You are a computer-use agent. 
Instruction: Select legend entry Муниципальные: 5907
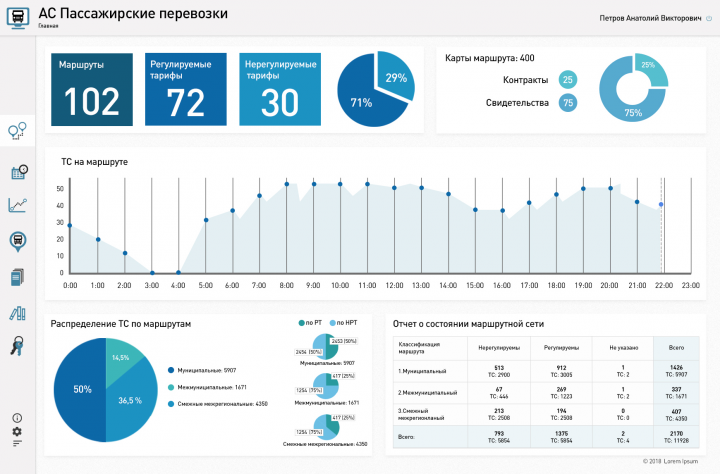point(202,370)
